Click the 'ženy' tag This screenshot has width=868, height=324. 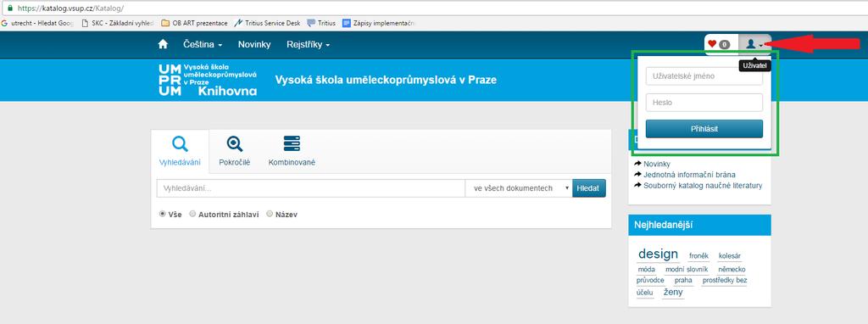[x=673, y=292]
